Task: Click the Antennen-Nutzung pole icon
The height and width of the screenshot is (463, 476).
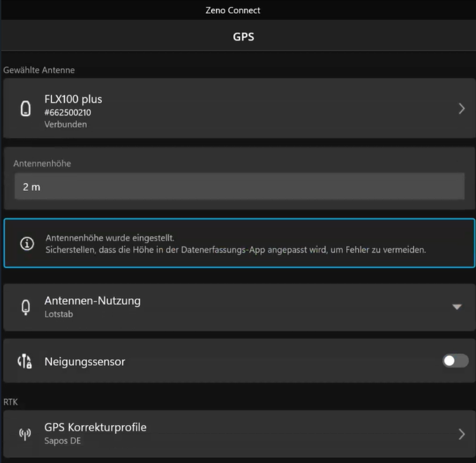Action: [26, 307]
